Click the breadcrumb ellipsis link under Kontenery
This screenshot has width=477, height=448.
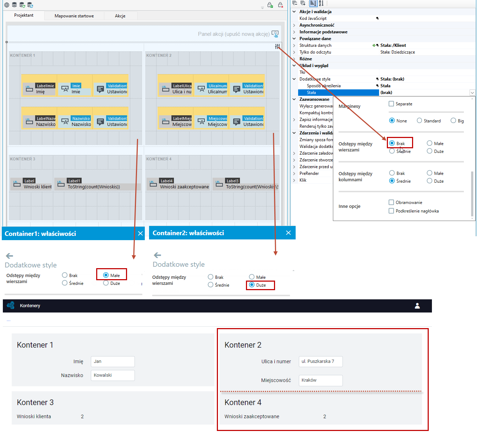click(x=9, y=320)
